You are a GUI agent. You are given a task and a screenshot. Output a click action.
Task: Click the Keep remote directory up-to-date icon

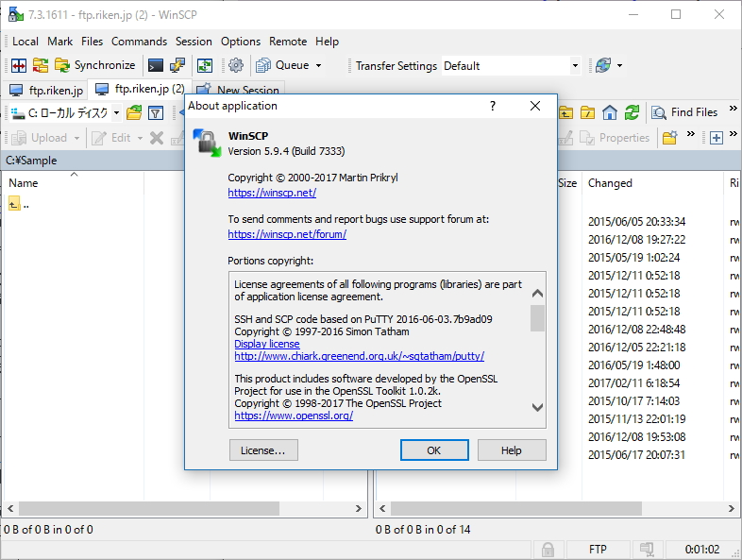[x=205, y=65]
